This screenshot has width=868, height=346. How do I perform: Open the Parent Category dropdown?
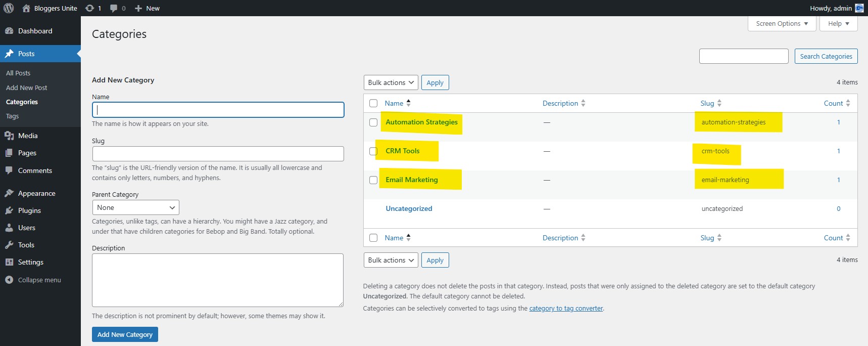(x=136, y=207)
